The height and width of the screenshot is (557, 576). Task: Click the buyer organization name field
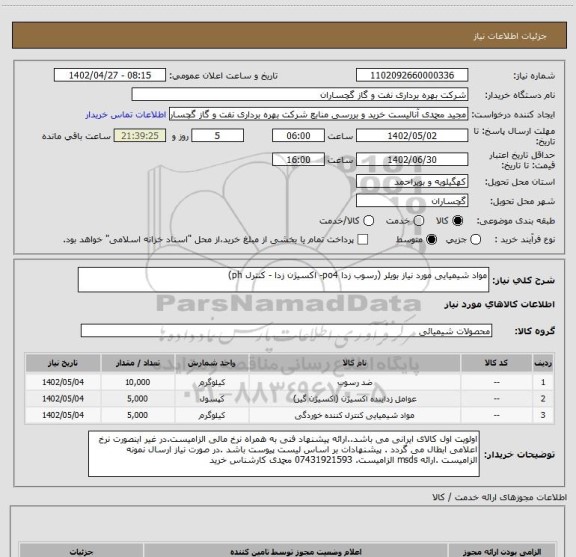(300, 95)
